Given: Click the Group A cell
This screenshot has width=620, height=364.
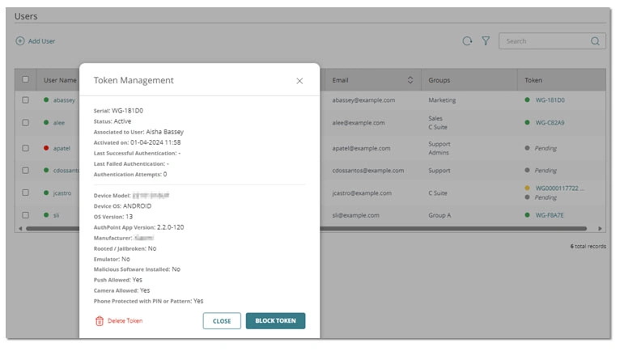Looking at the screenshot, I should click(x=440, y=215).
